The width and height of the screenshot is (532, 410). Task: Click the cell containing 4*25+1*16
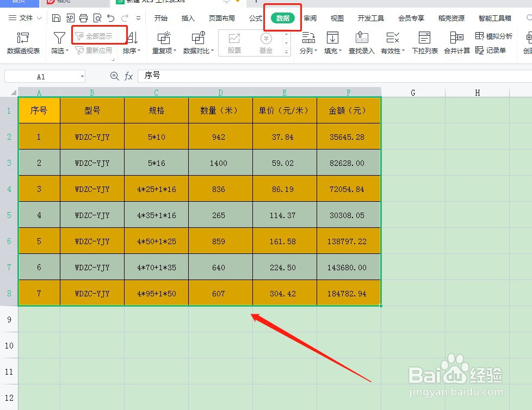tap(157, 189)
